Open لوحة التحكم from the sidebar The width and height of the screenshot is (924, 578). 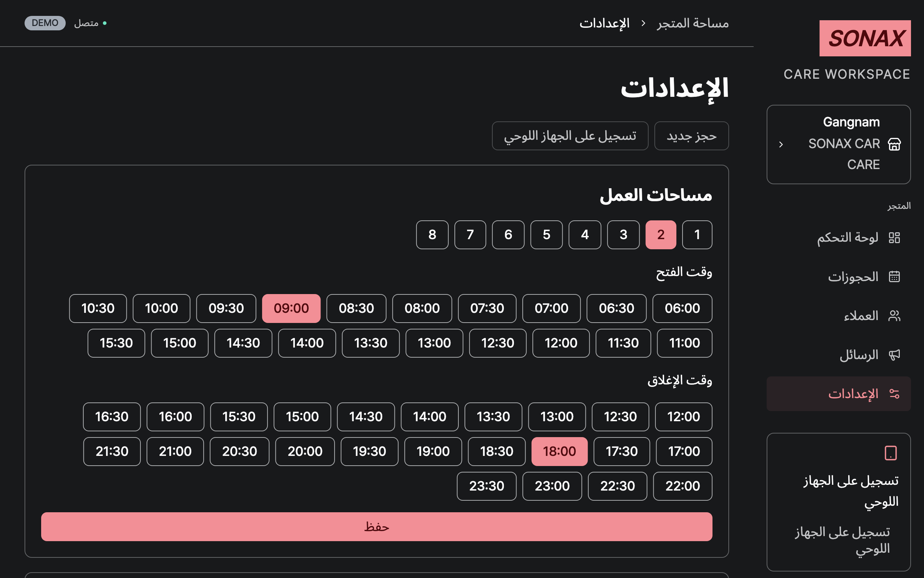pyautogui.click(x=838, y=238)
